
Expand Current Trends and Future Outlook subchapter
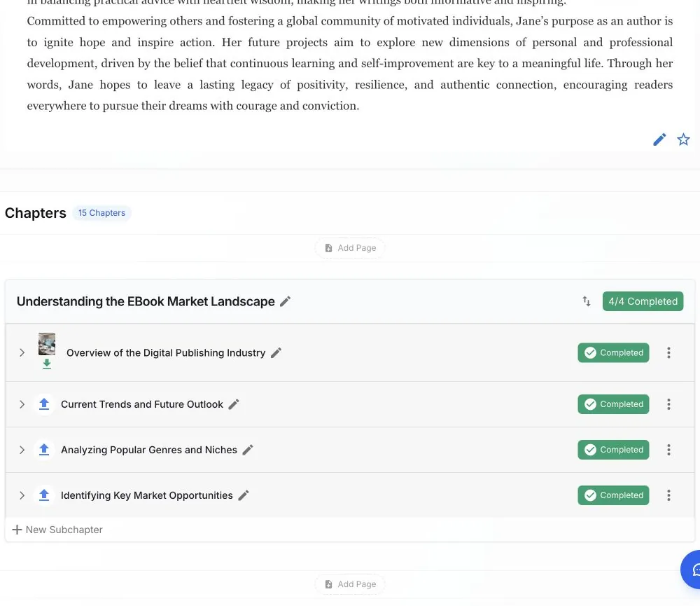click(22, 404)
